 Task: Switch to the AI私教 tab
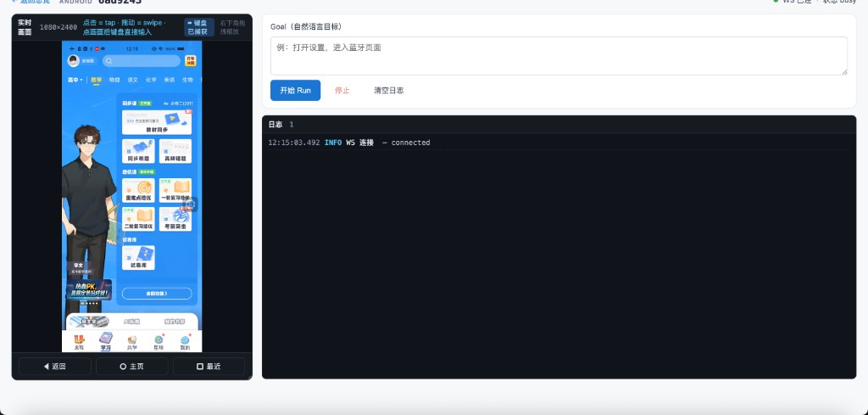click(x=131, y=322)
